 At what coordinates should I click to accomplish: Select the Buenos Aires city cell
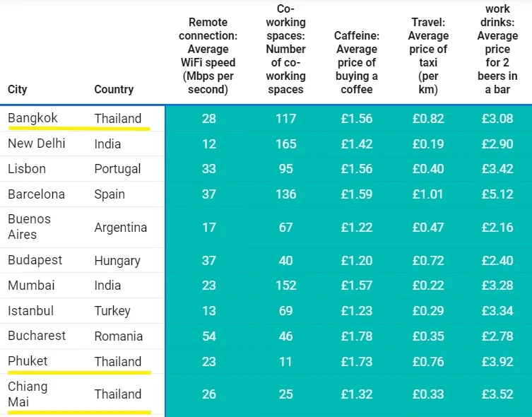(x=28, y=227)
